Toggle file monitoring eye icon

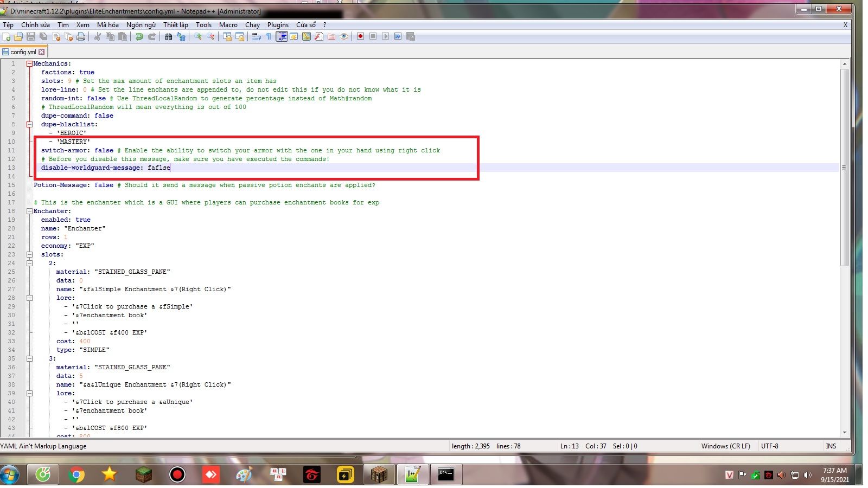pyautogui.click(x=344, y=36)
